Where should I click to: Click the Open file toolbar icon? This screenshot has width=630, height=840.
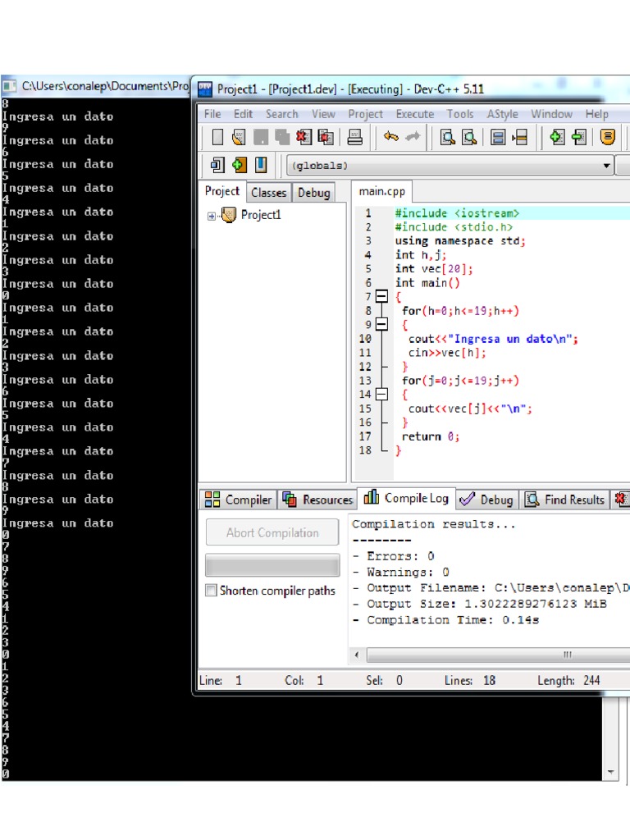point(239,138)
